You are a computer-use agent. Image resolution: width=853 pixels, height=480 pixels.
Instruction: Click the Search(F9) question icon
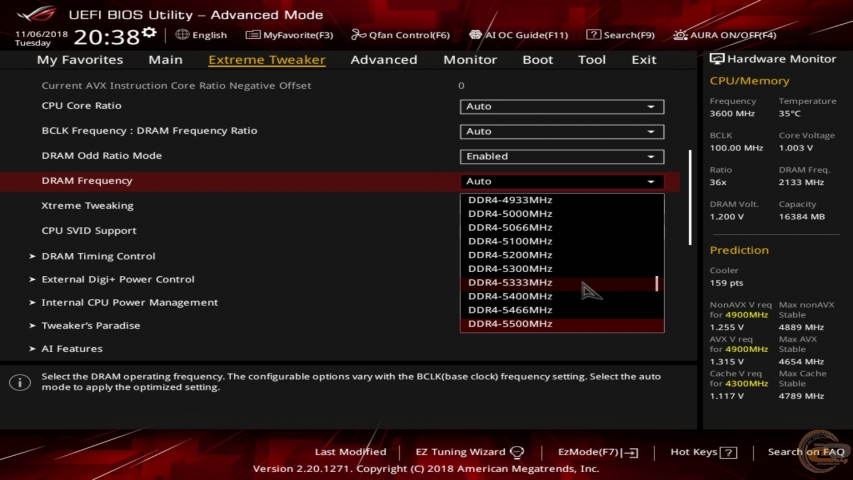click(593, 35)
